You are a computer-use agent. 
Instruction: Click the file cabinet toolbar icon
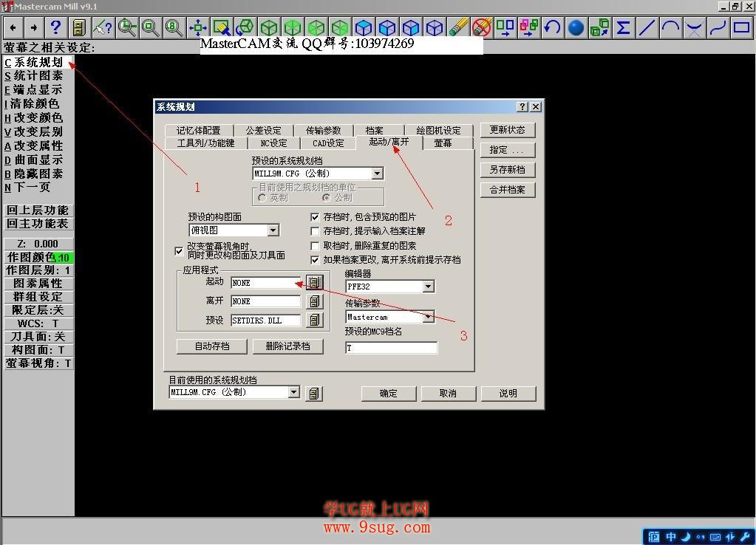[79, 27]
